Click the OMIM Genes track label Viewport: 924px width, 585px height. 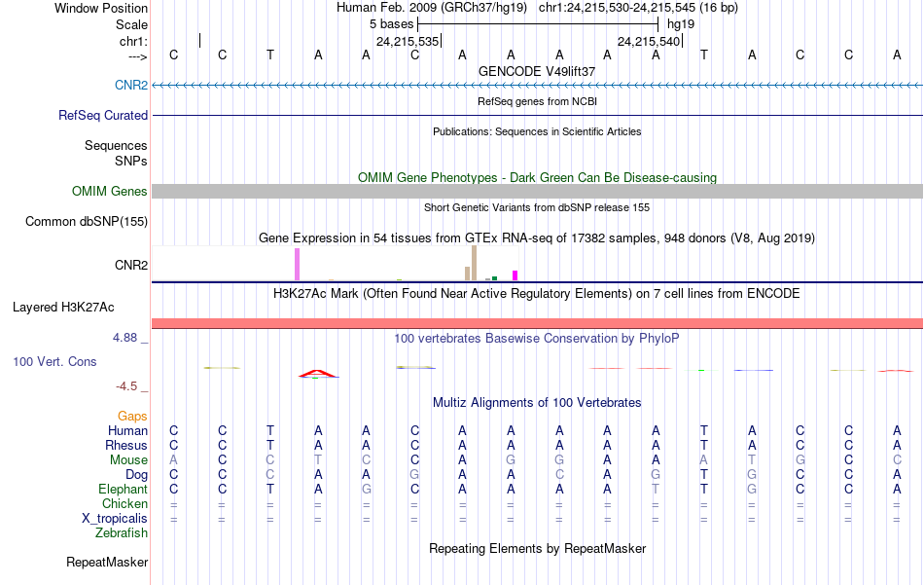click(109, 191)
